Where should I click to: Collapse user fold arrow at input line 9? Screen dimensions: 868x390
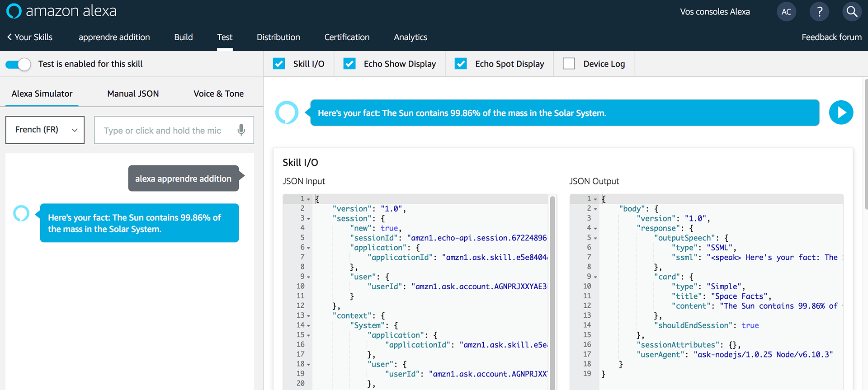tap(308, 277)
